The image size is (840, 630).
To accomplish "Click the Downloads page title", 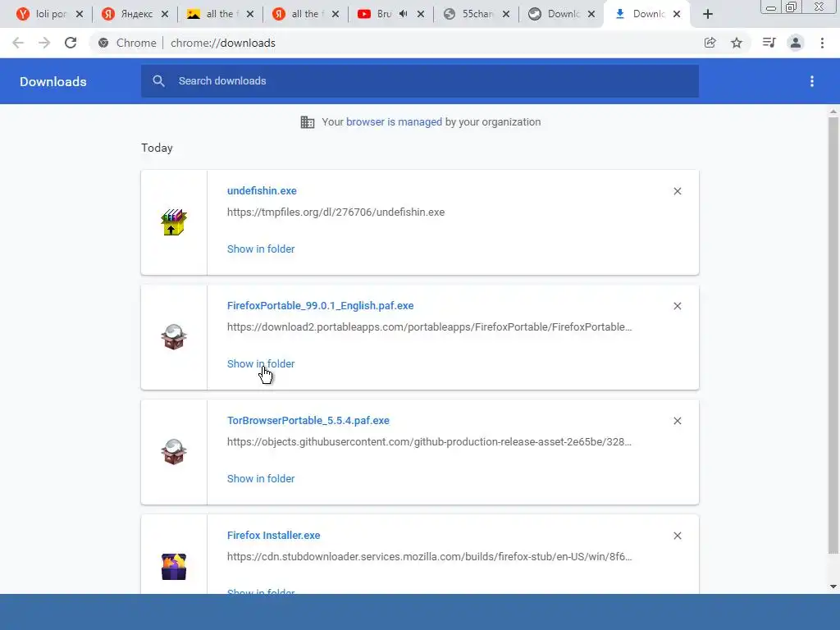I will click(53, 81).
